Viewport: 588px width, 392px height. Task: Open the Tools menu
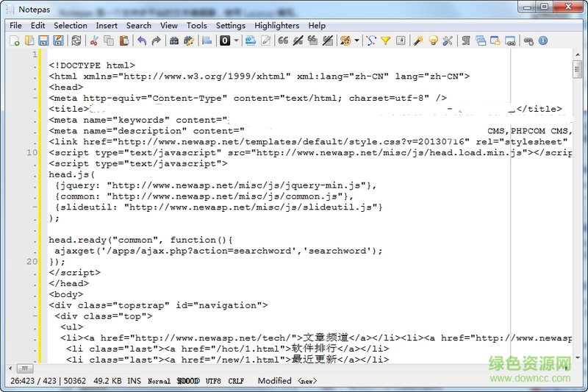(x=197, y=26)
